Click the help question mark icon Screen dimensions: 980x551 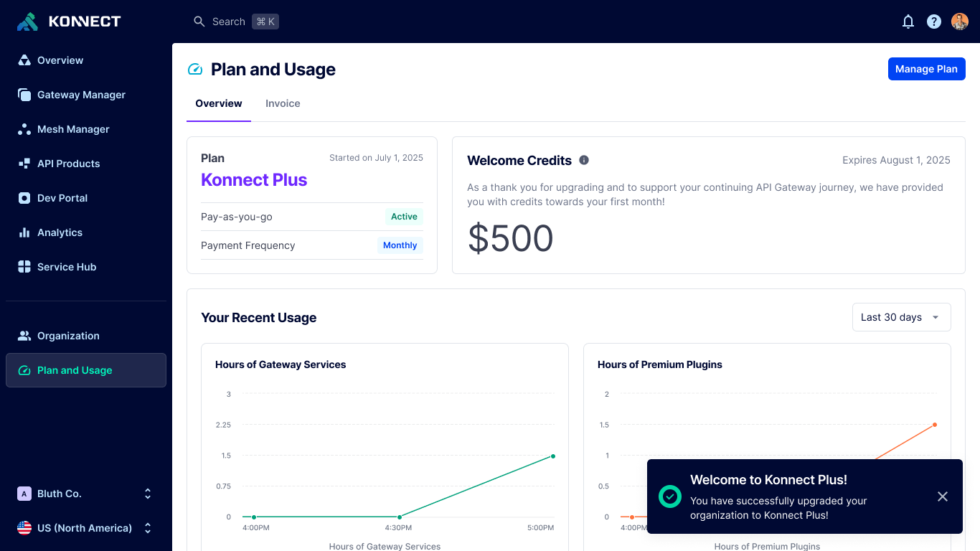coord(934,22)
